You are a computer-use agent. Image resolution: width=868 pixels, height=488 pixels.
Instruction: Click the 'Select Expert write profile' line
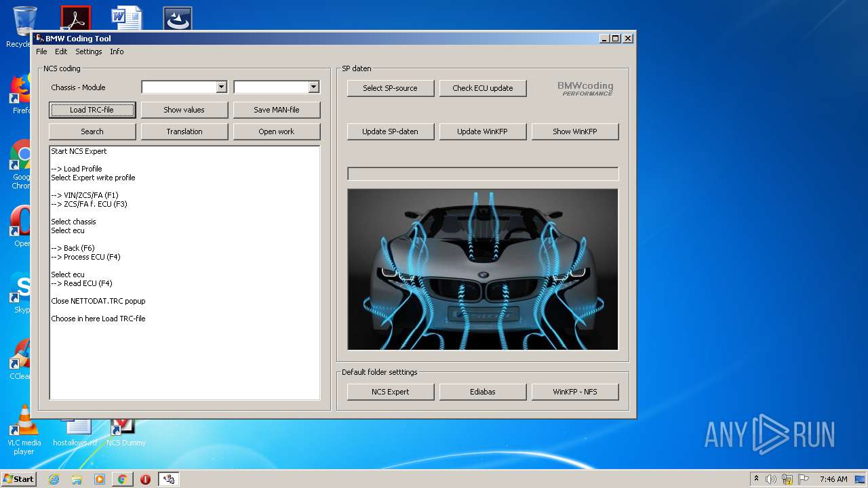(93, 178)
